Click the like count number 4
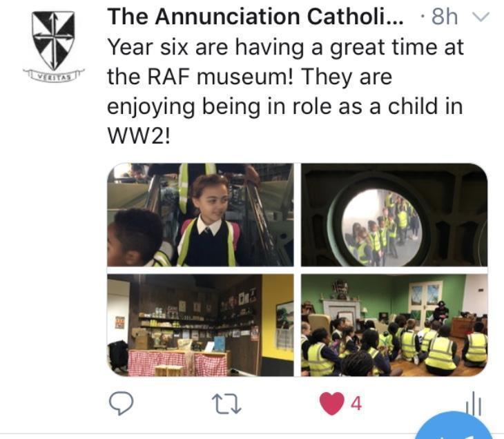 coord(356,403)
